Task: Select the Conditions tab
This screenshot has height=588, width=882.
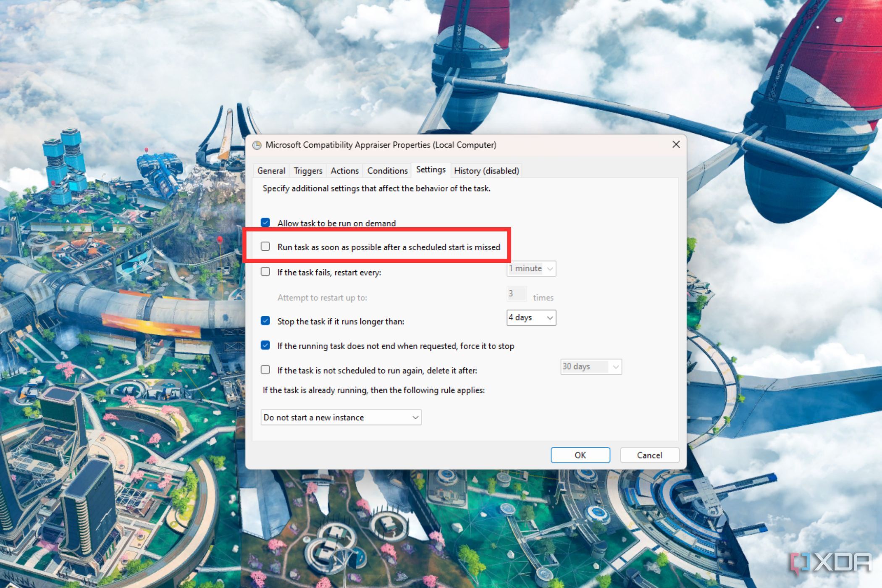Action: [x=387, y=171]
